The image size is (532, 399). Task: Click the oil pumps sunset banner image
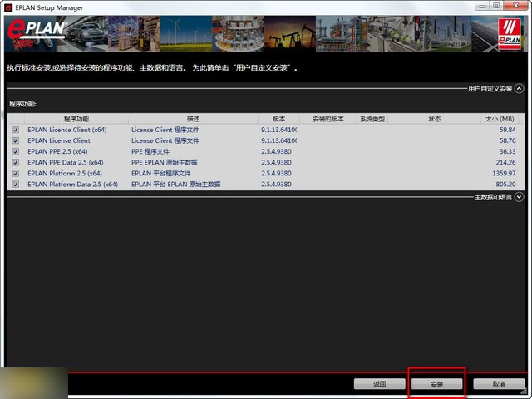point(290,33)
